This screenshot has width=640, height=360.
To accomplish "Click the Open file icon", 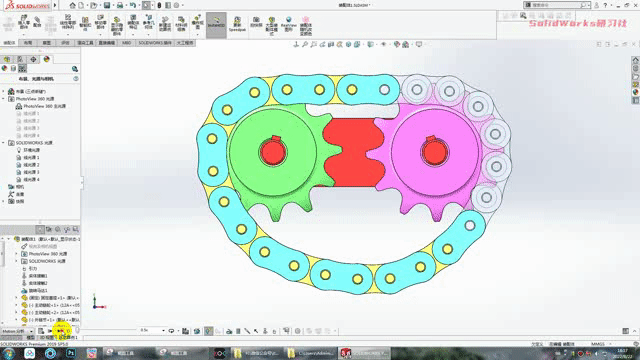I will coord(93,5).
